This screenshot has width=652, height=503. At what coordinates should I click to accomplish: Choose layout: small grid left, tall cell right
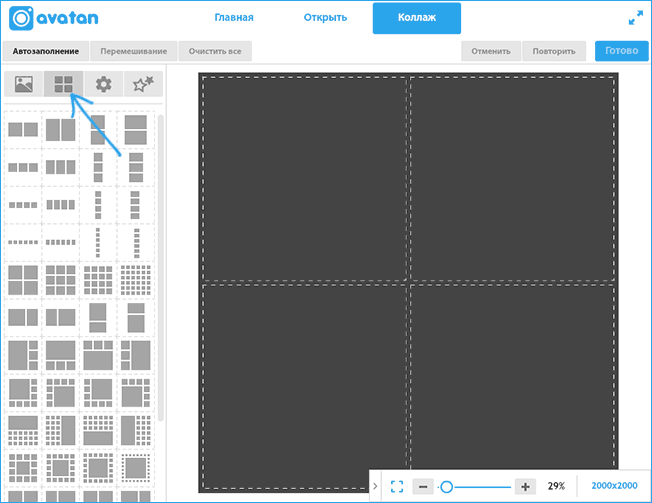[61, 431]
